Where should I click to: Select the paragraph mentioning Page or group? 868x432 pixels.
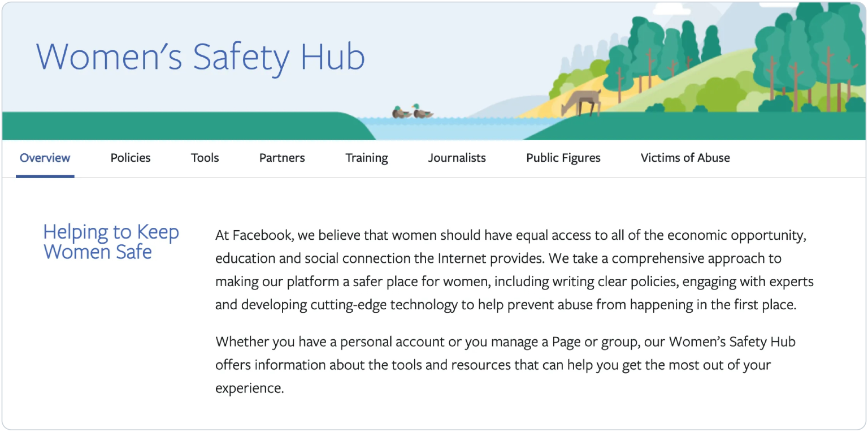pyautogui.click(x=503, y=365)
